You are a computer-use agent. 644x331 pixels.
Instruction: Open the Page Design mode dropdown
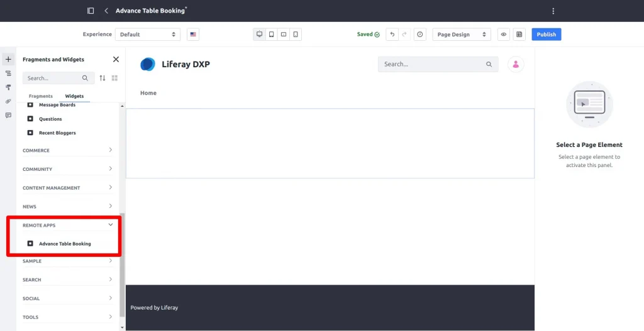462,35
